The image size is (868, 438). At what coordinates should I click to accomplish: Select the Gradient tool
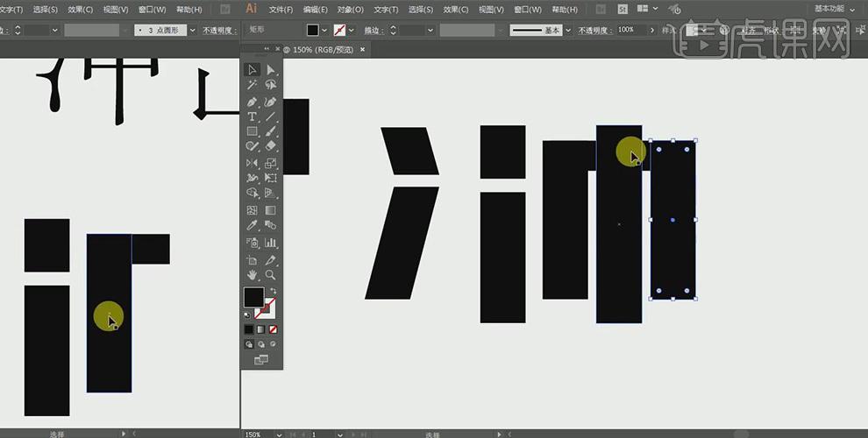pyautogui.click(x=270, y=211)
